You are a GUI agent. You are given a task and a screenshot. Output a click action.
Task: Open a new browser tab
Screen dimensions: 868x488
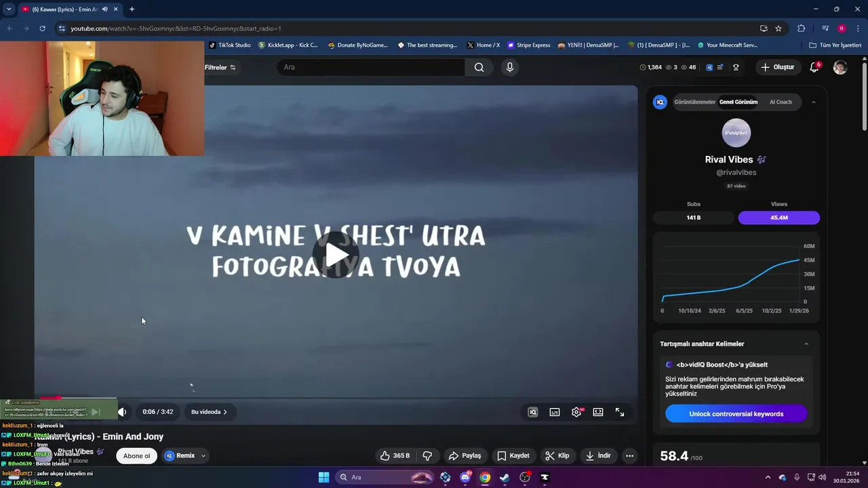click(x=132, y=9)
